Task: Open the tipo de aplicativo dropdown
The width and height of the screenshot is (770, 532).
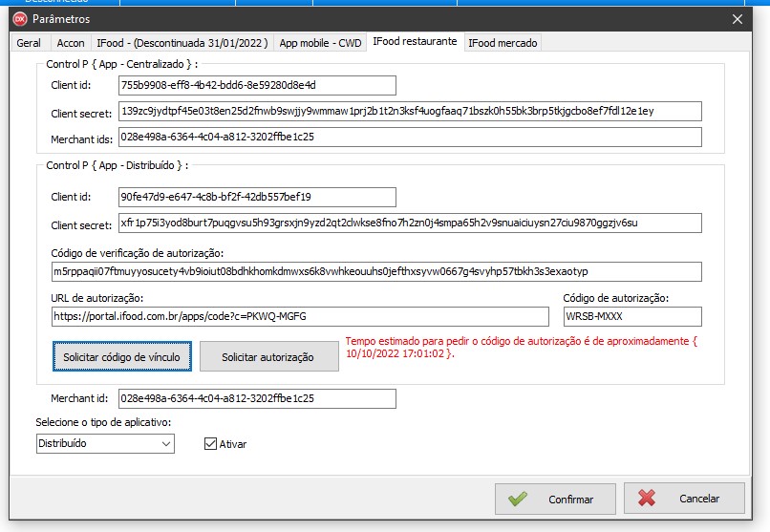Action: 166,444
